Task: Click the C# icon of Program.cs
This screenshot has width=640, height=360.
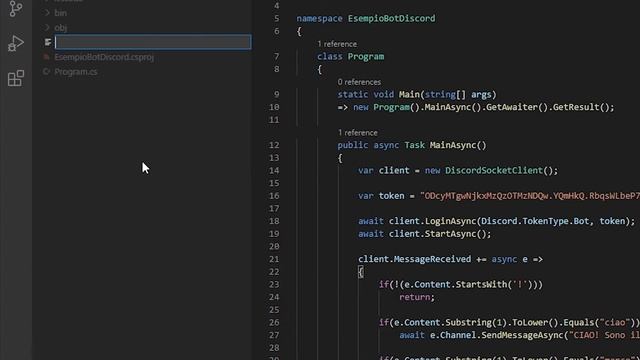Action: pos(47,71)
